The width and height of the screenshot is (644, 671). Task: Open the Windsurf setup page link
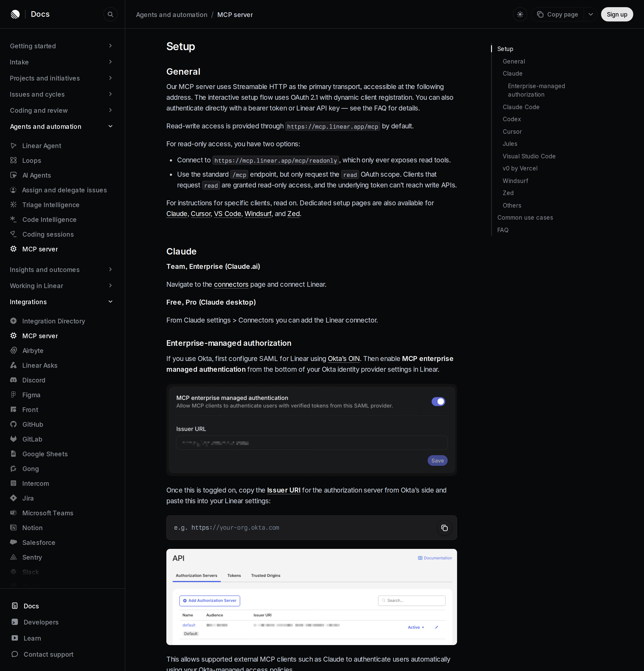pos(258,214)
